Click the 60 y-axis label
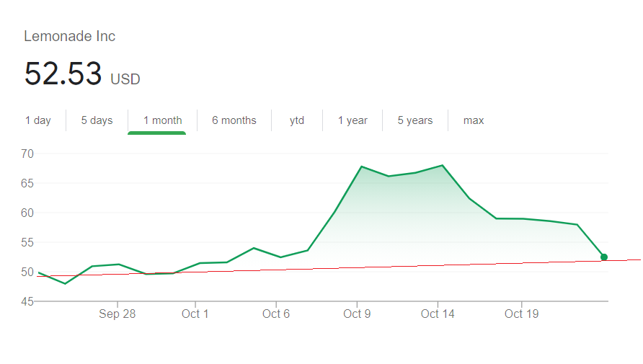The width and height of the screenshot is (643, 364). click(x=27, y=213)
